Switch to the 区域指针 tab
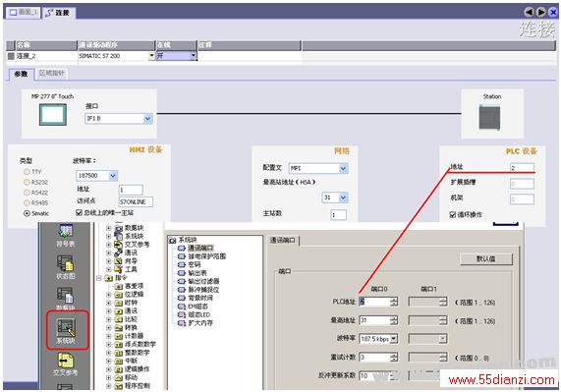 click(51, 74)
